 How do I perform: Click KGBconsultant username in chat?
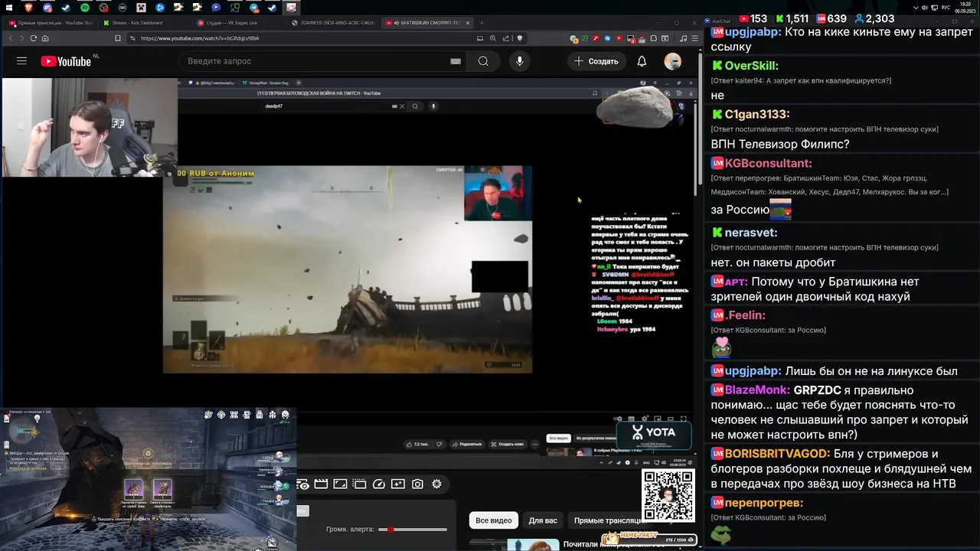tap(768, 163)
